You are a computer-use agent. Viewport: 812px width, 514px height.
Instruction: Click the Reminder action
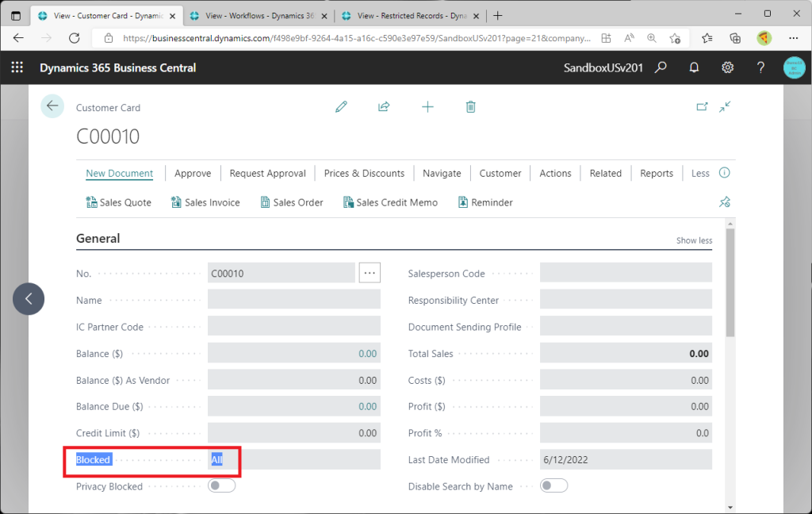click(x=486, y=202)
